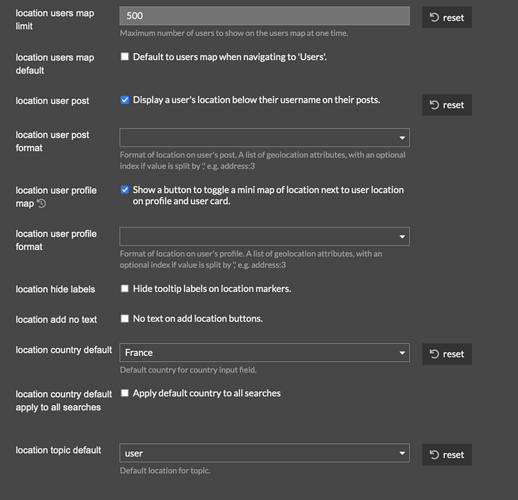
Task: Reset the location topic default setting
Action: coord(447,454)
